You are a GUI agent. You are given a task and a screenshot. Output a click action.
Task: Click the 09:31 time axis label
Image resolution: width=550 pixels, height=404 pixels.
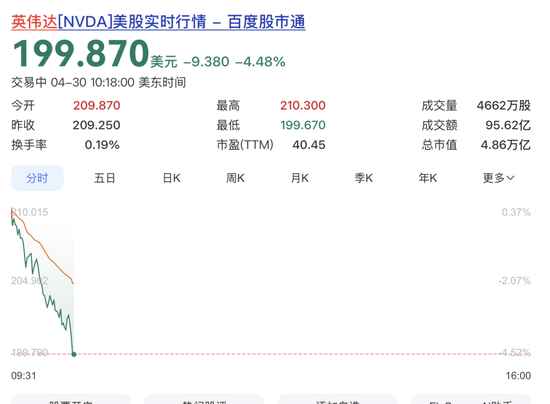click(24, 376)
